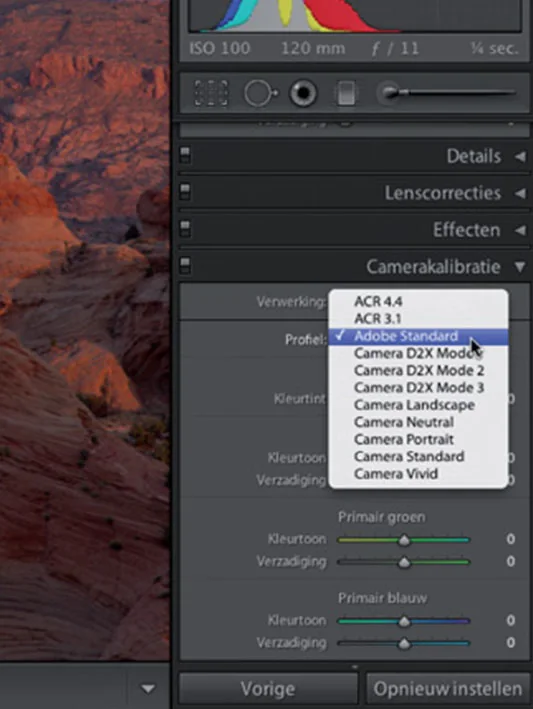533x709 pixels.
Task: Choose Camera Landscape profile
Action: point(418,405)
